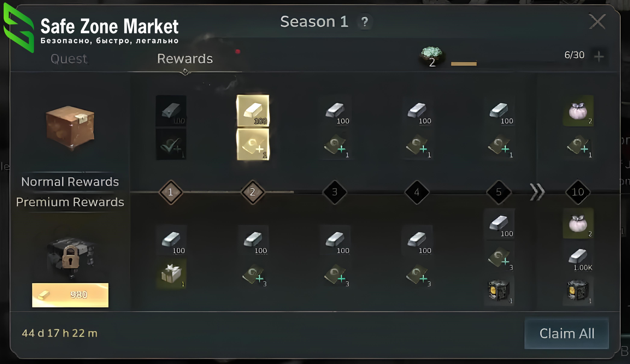The image size is (630, 364).
Task: Click the brown Normal Rewards box thumbnail
Action: [x=70, y=128]
